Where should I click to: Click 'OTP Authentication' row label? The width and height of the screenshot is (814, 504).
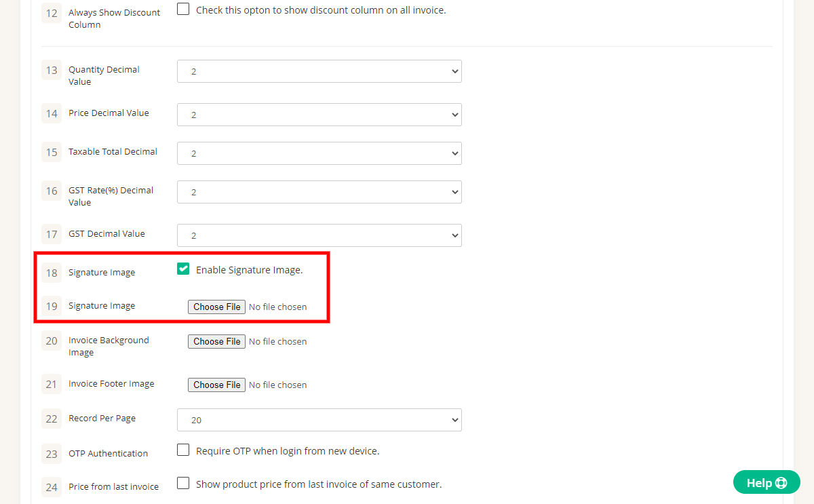tap(108, 454)
